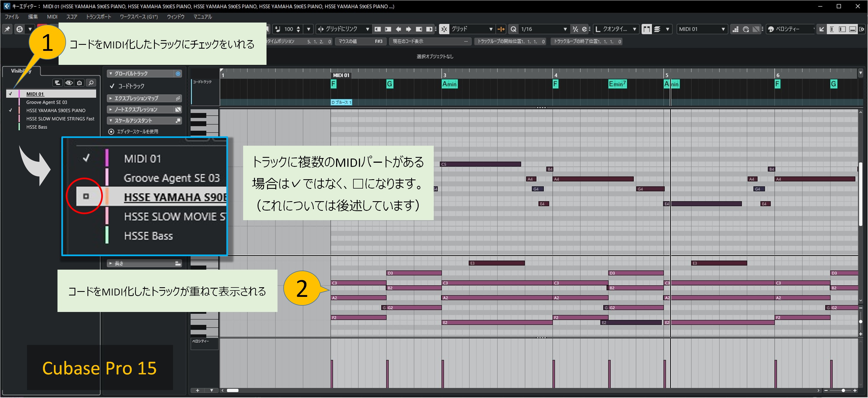Select Groove Agent SE 03 track entry
The width and height of the screenshot is (868, 398).
pyautogui.click(x=46, y=102)
